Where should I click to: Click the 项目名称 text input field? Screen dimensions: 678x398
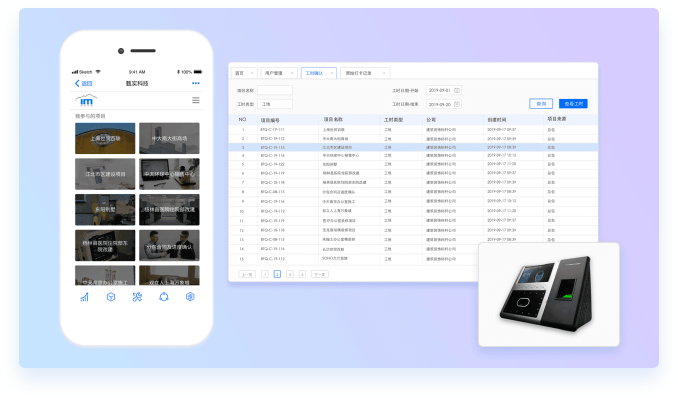(x=275, y=90)
